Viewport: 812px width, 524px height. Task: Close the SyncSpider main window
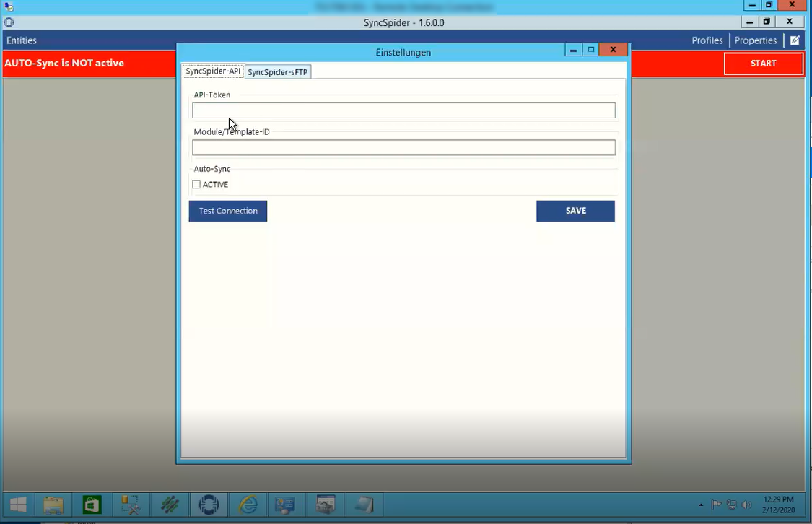tap(789, 22)
